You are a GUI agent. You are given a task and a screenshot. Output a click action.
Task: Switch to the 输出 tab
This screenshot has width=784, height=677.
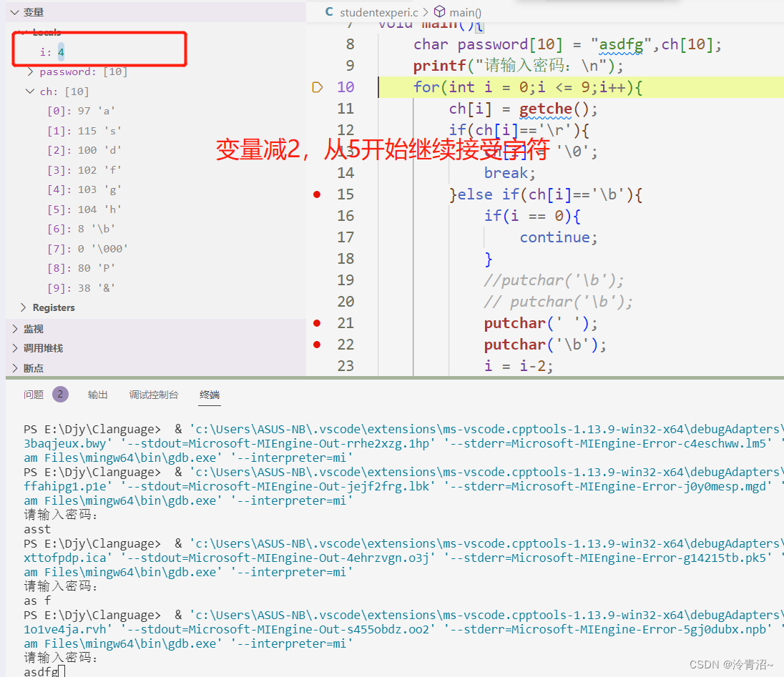(x=98, y=394)
